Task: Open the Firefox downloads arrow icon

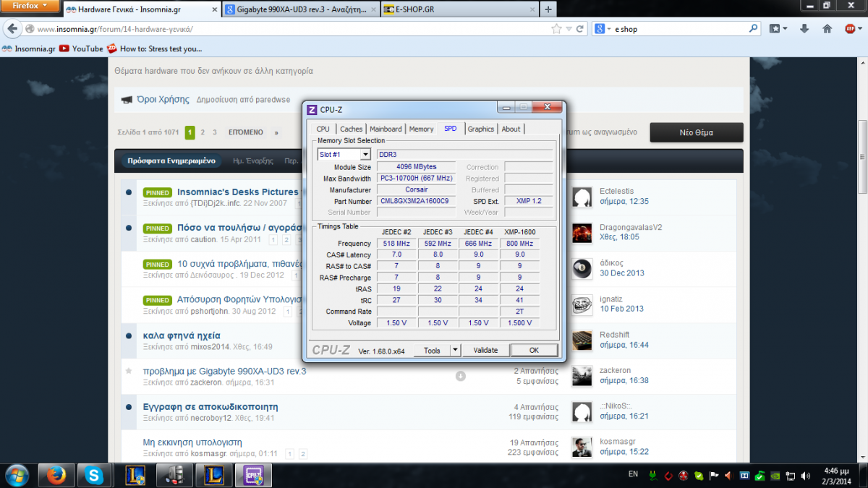Action: click(804, 29)
